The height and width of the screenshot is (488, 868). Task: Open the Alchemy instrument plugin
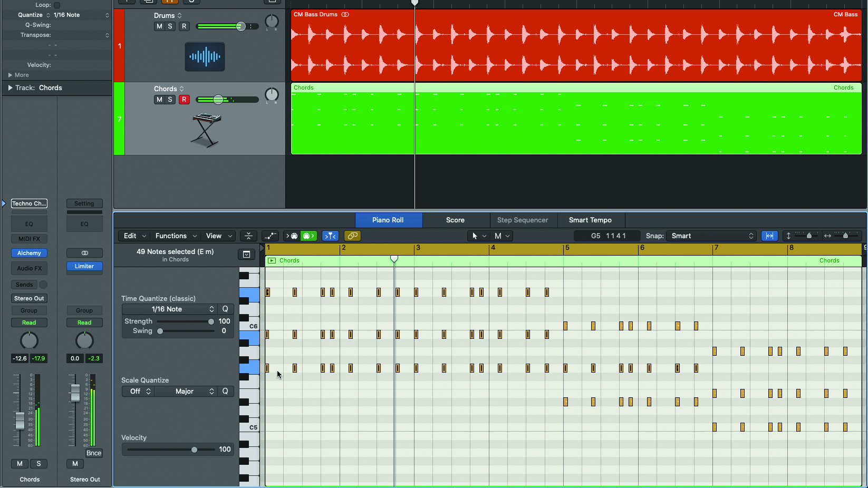(x=29, y=253)
